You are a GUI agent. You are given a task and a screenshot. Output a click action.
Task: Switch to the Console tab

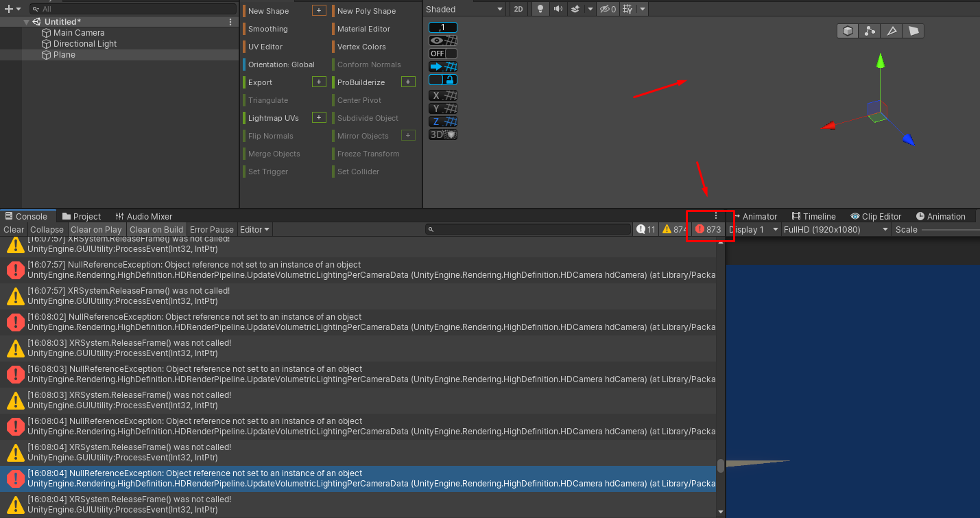(27, 216)
